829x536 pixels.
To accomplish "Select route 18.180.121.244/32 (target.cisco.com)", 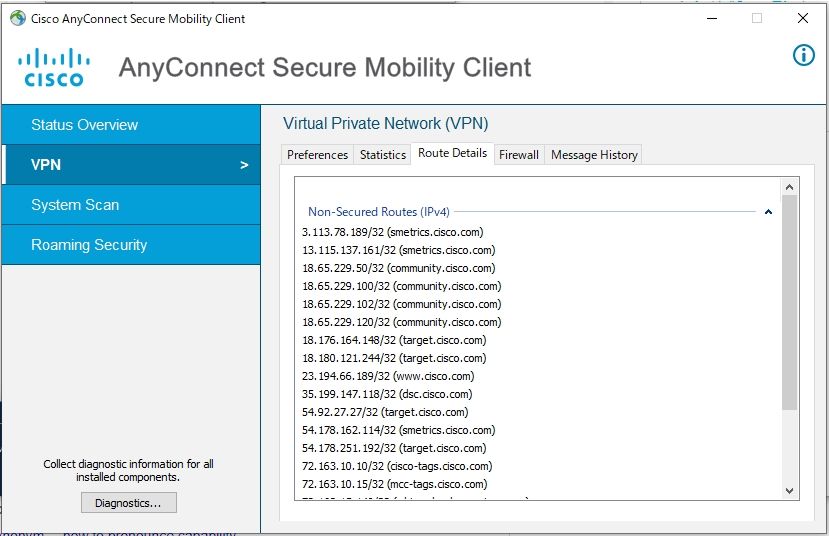I will [x=394, y=358].
